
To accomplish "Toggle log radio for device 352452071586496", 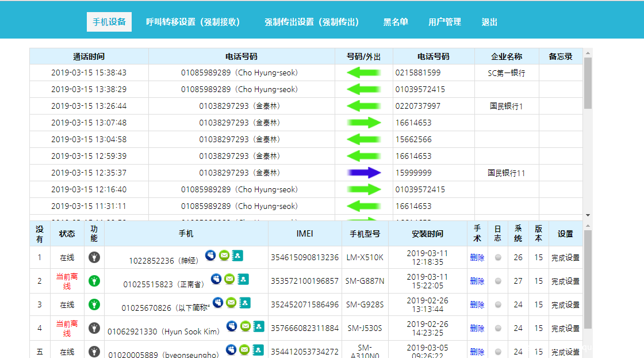I will tap(498, 305).
